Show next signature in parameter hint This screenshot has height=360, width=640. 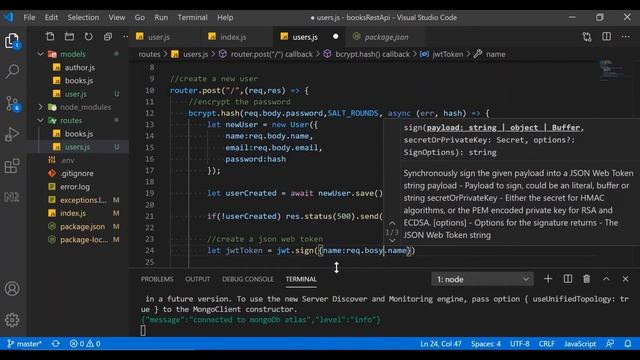click(392, 241)
